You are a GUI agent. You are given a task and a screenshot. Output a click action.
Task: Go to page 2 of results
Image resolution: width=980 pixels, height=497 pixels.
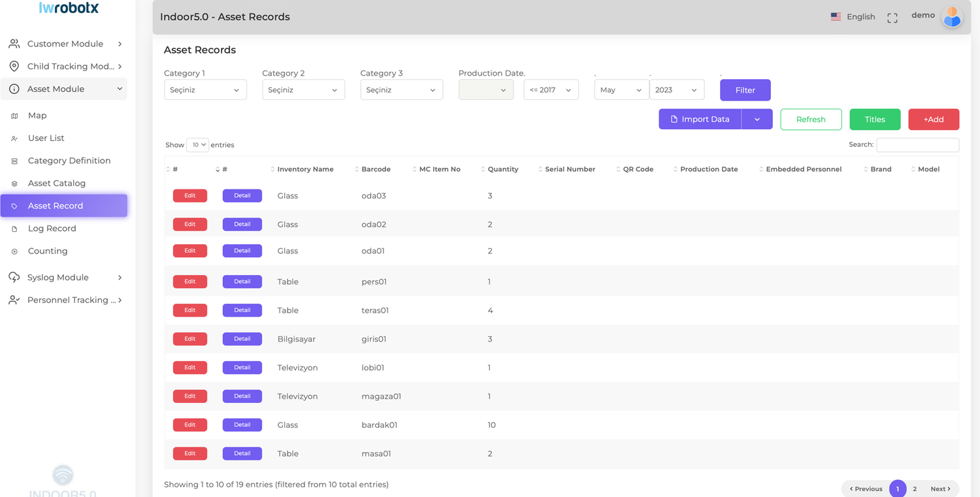[915, 489]
